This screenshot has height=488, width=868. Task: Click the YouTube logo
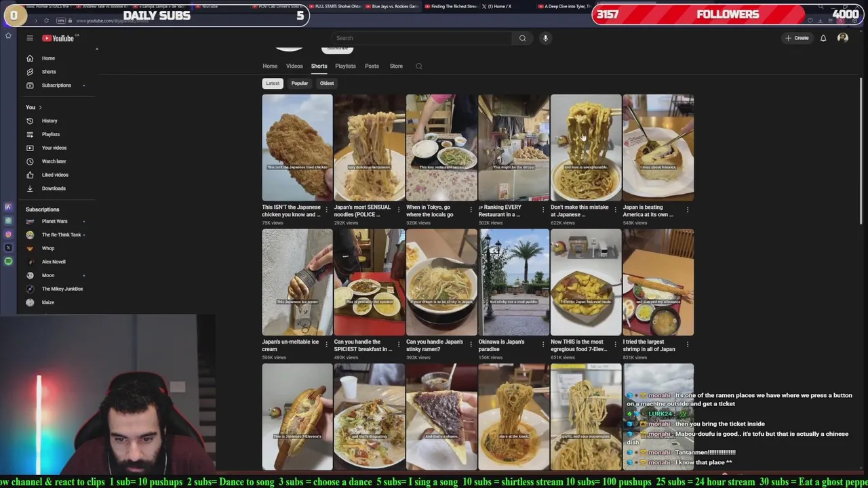[58, 38]
